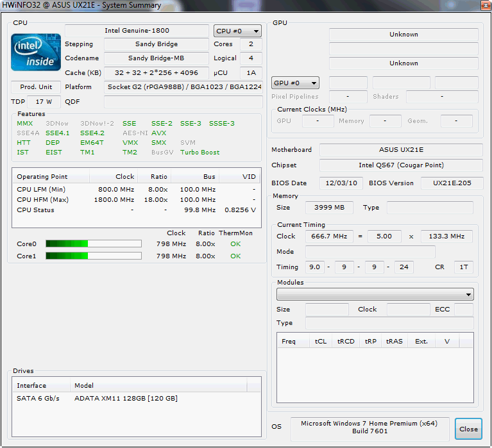Click the memory Clock 666.7 MHz field
Viewport: 492px width, 448px height.
(x=329, y=236)
